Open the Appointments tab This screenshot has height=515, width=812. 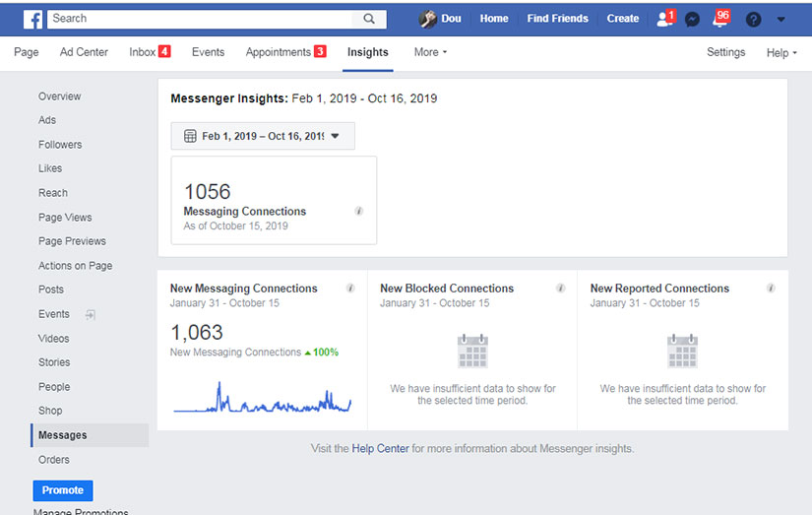click(285, 52)
